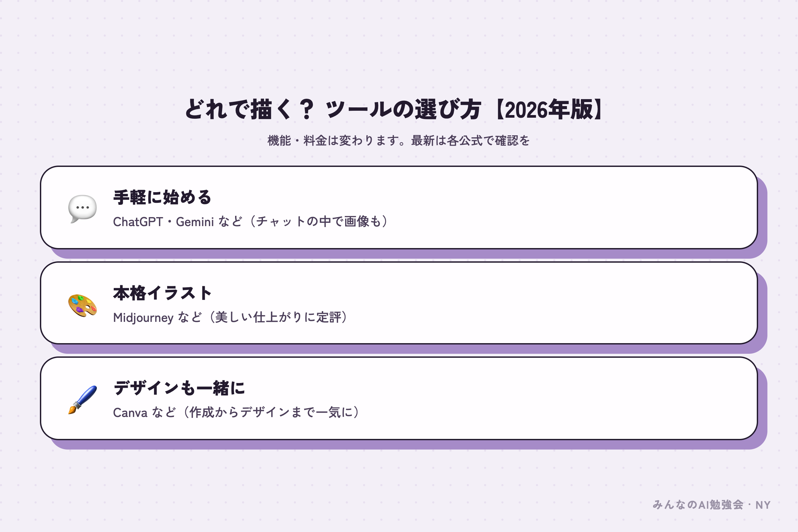Click the artist palette emoji icon
This screenshot has height=532, width=798.
point(82,305)
